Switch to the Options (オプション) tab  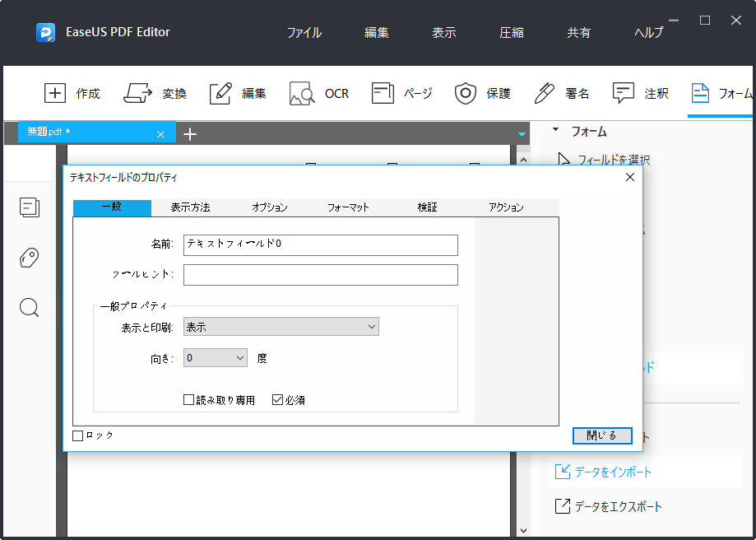pos(270,207)
